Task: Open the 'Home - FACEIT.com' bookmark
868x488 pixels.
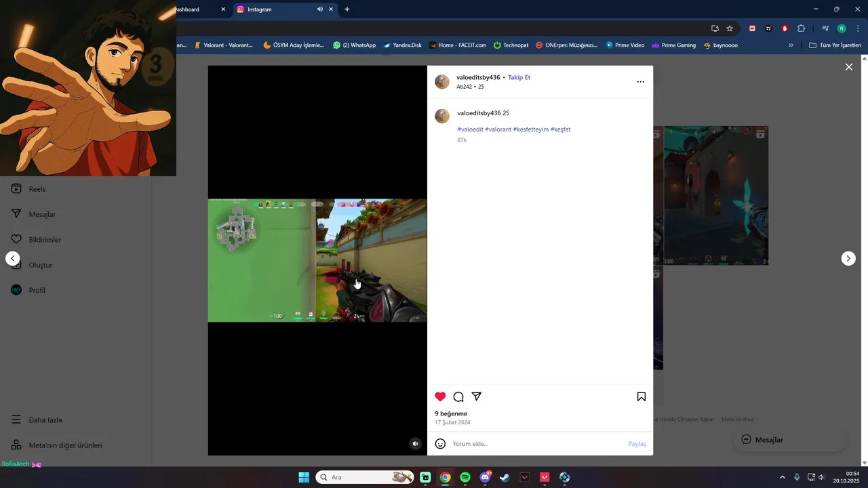Action: coord(458,45)
